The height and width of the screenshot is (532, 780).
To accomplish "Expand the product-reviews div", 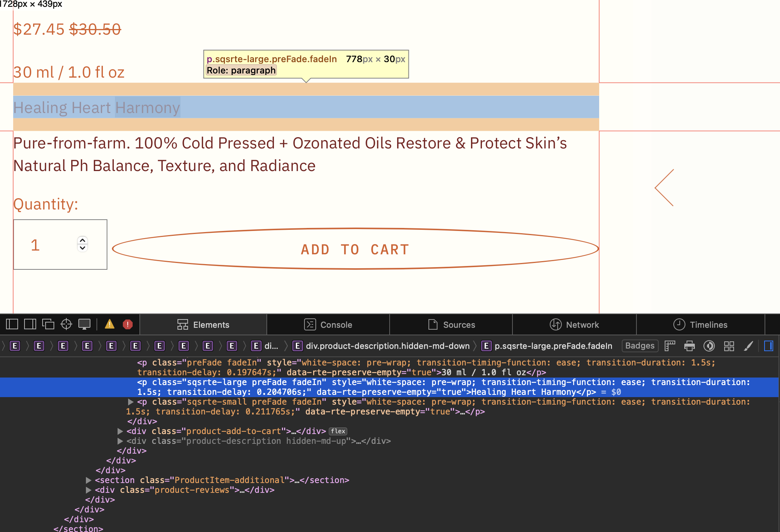I will point(89,490).
